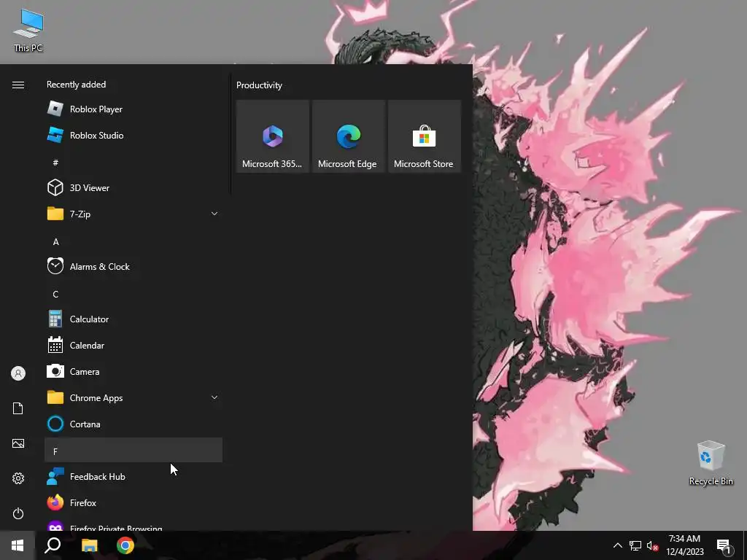Expand the 7-Zip folder chevron
747x560 pixels.
(x=214, y=214)
